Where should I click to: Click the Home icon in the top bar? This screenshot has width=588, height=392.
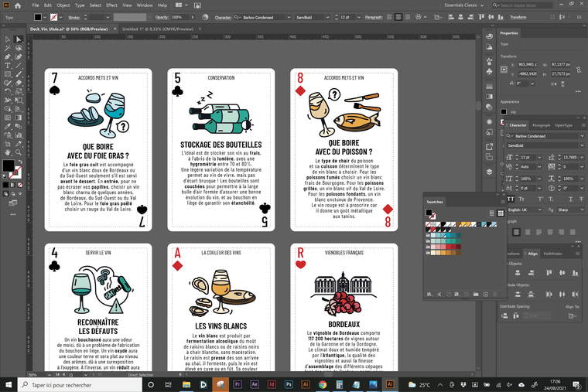[18, 5]
